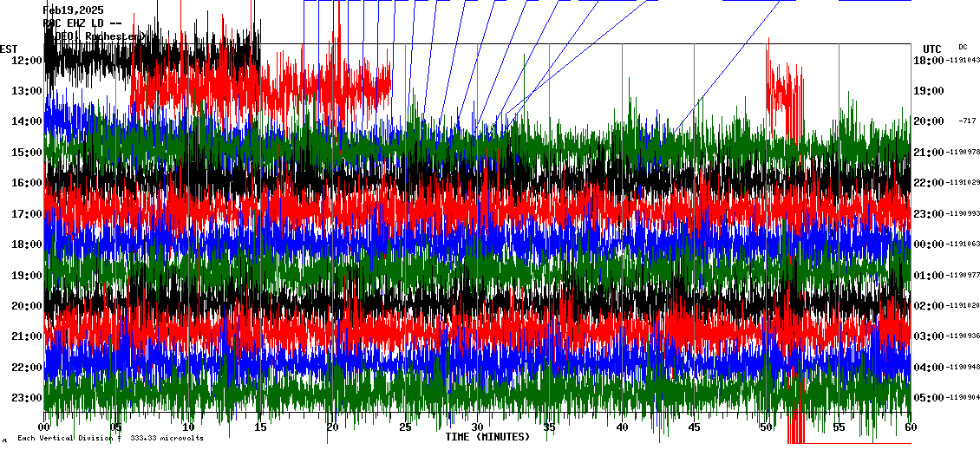
Task: Click the Each Vertical Division scale note
Action: pyautogui.click(x=110, y=438)
